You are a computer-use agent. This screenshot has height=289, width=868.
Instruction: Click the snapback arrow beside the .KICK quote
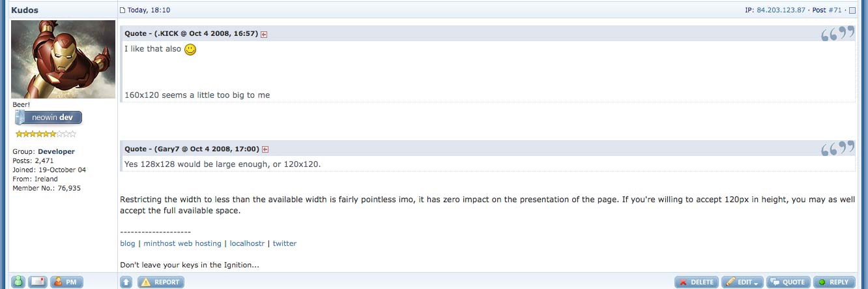tap(264, 34)
